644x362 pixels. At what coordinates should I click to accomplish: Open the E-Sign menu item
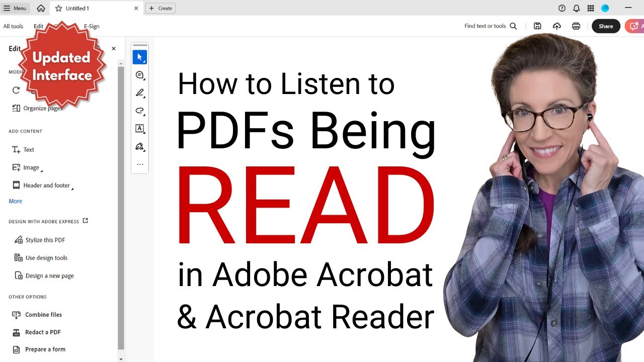92,26
